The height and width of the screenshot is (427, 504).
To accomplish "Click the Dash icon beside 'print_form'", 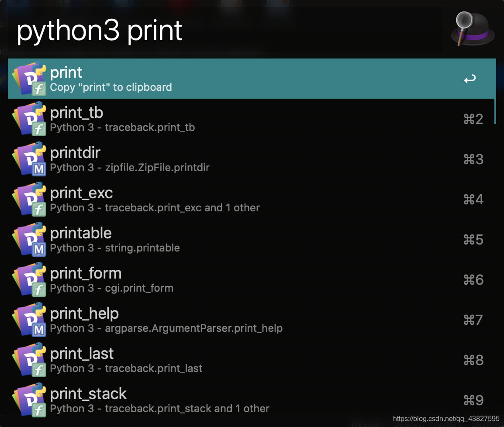I will click(29, 279).
